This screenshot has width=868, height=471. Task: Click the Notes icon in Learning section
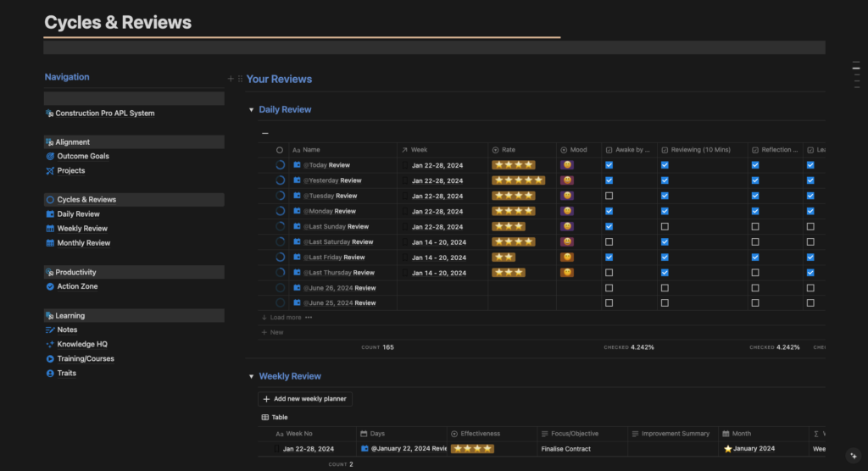point(50,330)
